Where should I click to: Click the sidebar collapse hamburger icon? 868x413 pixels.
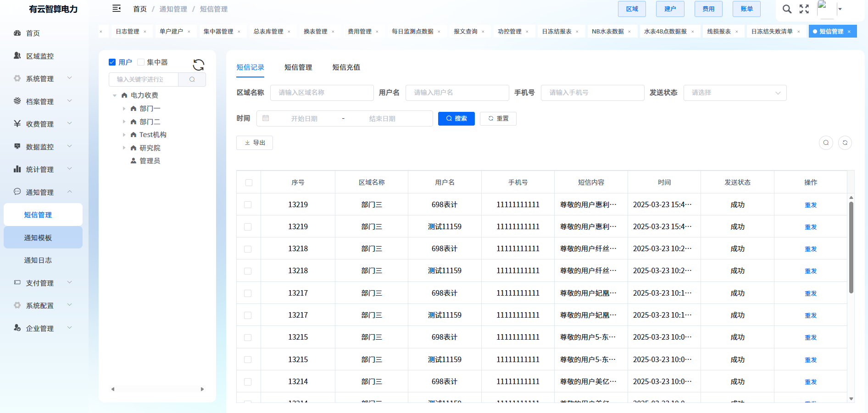point(117,8)
